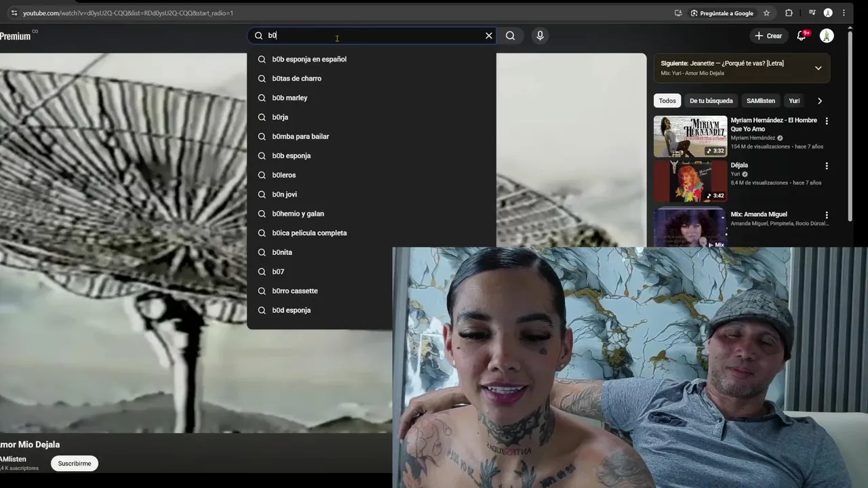This screenshot has height=488, width=868.
Task: Select the SAMlisten filter chip
Action: (x=760, y=101)
